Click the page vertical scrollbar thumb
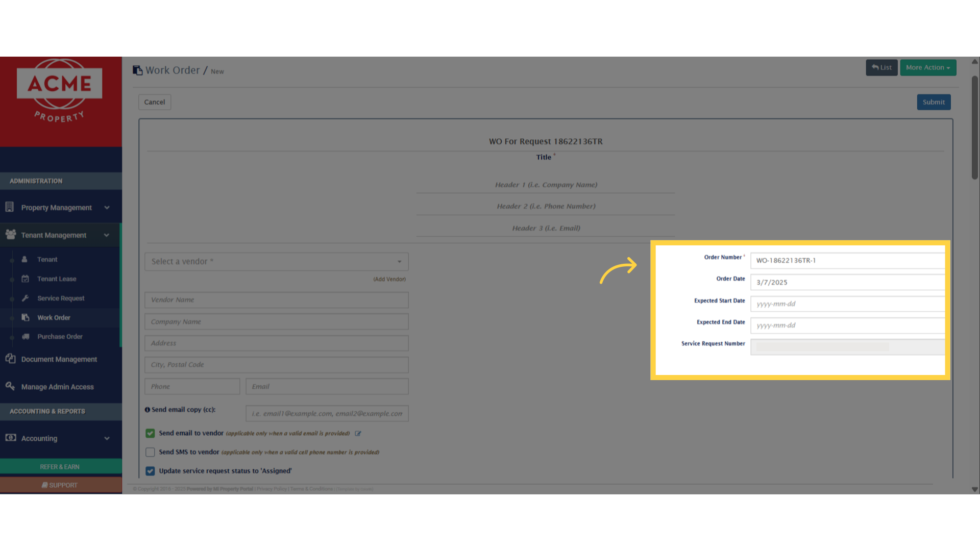The image size is (980, 551). tap(974, 128)
